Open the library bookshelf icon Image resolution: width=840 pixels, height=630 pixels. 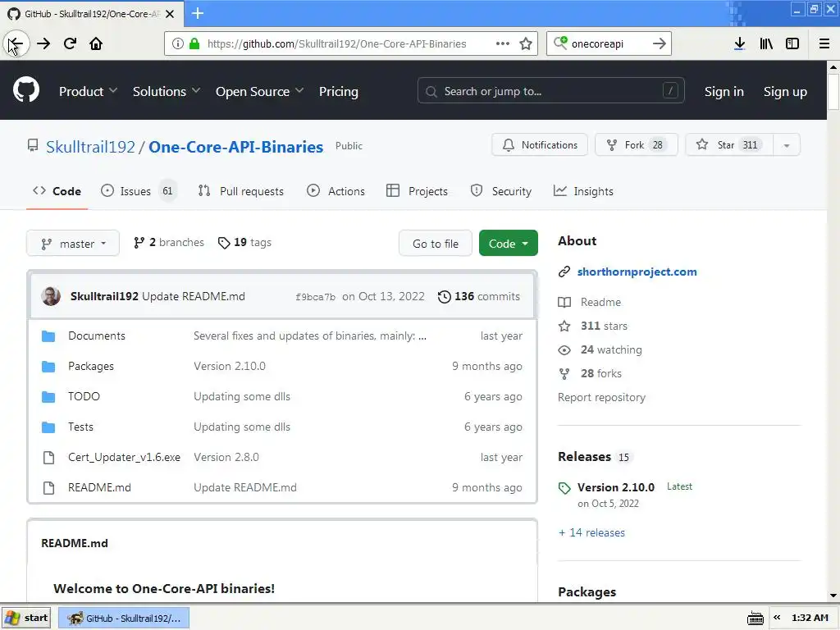pyautogui.click(x=766, y=44)
